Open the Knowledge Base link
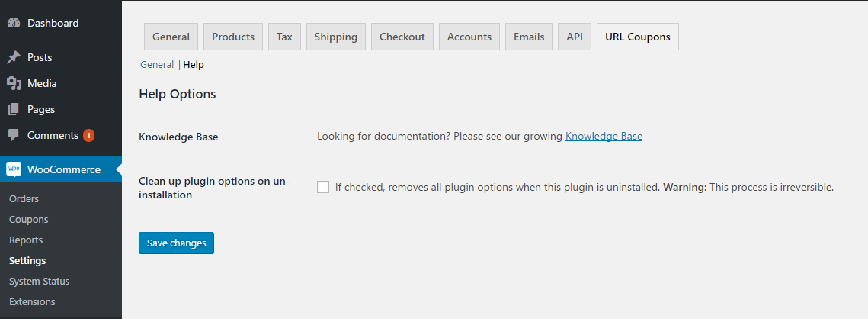 point(604,136)
